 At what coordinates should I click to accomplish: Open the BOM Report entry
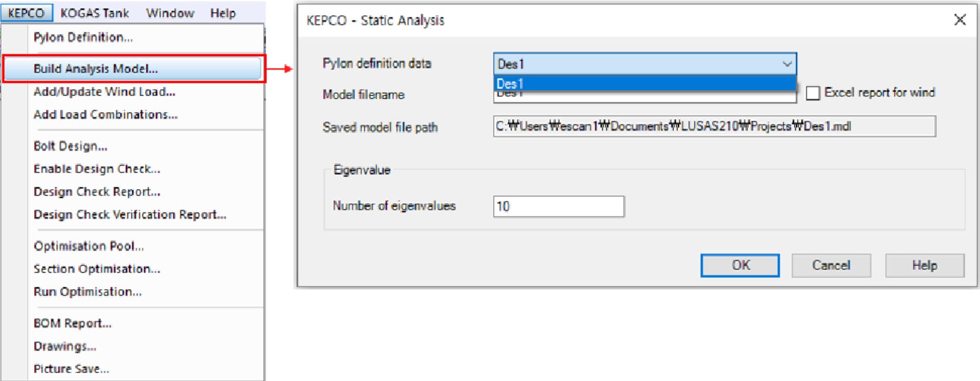[72, 323]
